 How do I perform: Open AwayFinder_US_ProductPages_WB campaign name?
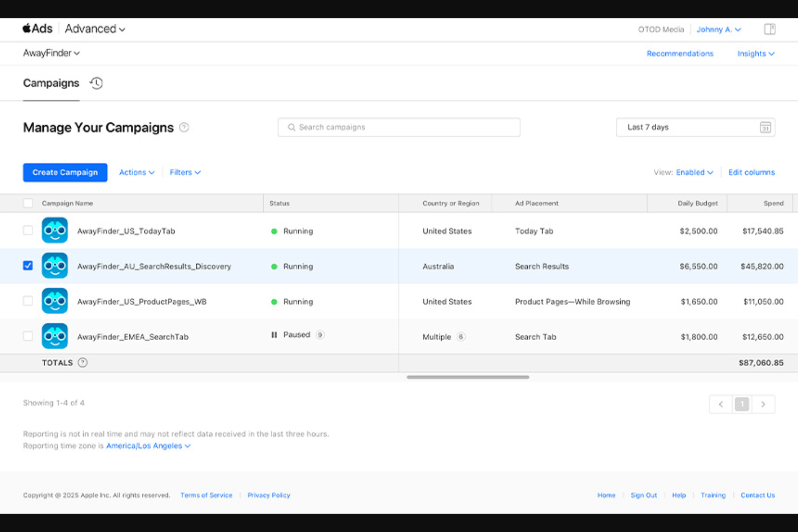pos(142,302)
